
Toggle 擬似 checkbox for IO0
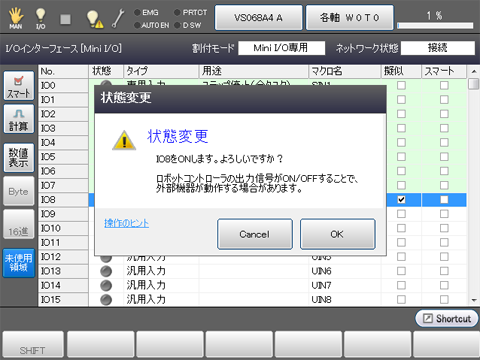401,85
